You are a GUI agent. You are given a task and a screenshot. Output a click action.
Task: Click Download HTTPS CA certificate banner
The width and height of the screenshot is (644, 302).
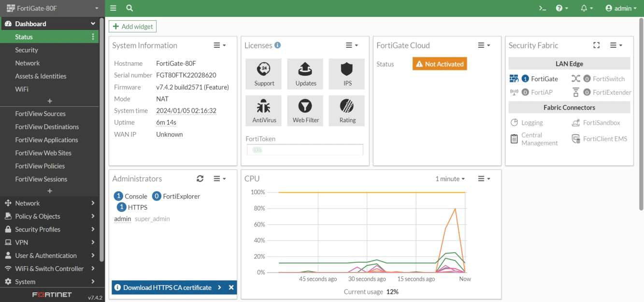pos(167,288)
